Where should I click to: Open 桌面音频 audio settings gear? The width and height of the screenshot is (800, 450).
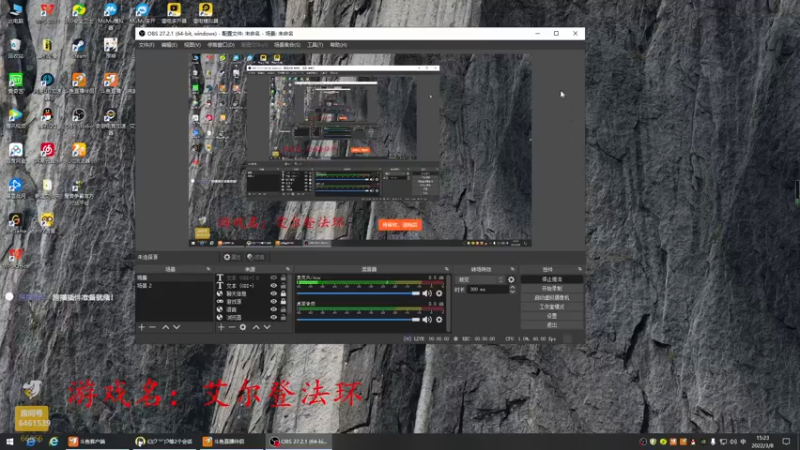439,320
